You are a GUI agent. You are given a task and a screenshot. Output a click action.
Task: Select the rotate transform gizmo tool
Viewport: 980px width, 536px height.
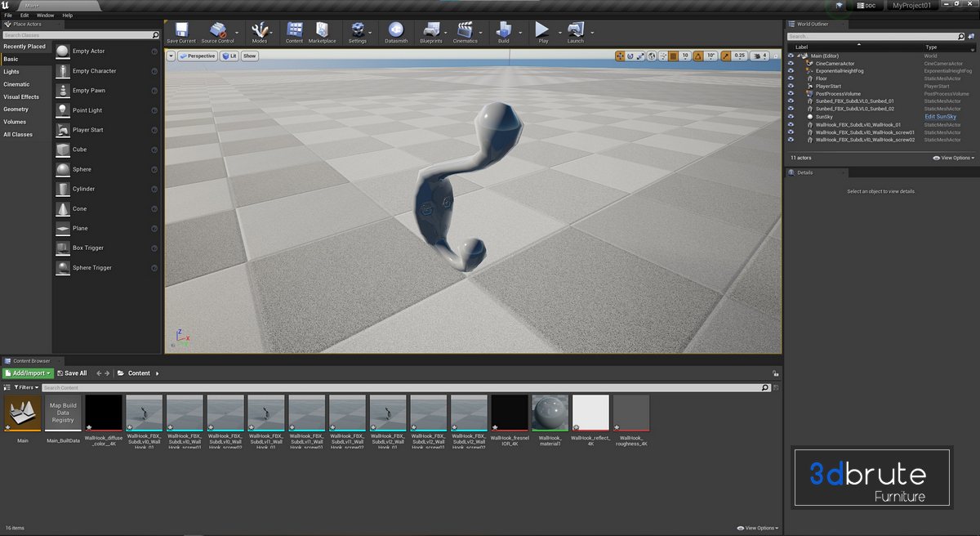[630, 56]
